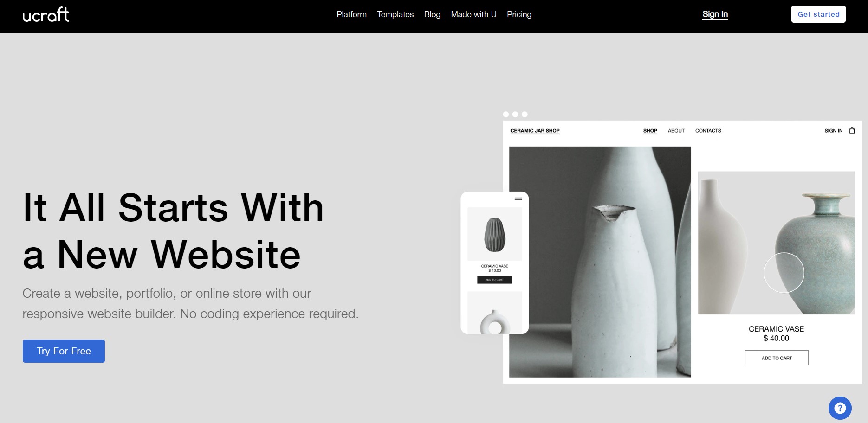Screen dimensions: 868x423
Task: Open the blue help question mark bubble
Action: pos(840,408)
